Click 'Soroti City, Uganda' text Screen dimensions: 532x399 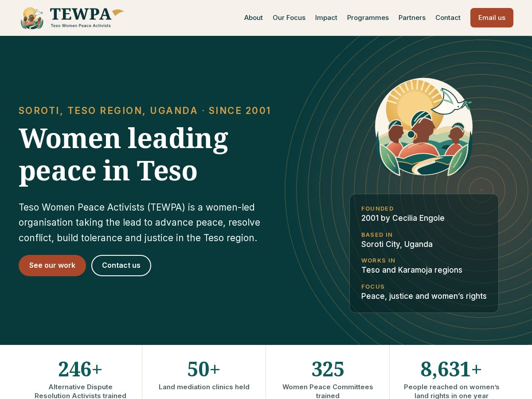[397, 244]
